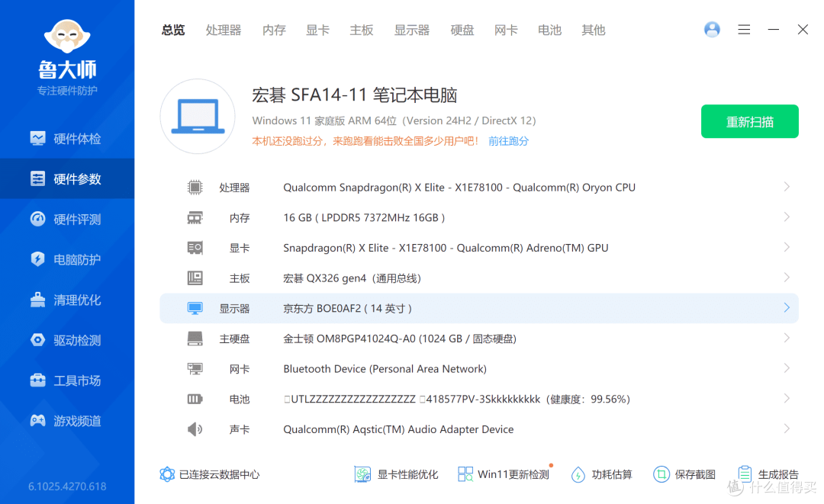Expand 电池 row chevron
This screenshot has height=504, width=824.
click(x=787, y=399)
